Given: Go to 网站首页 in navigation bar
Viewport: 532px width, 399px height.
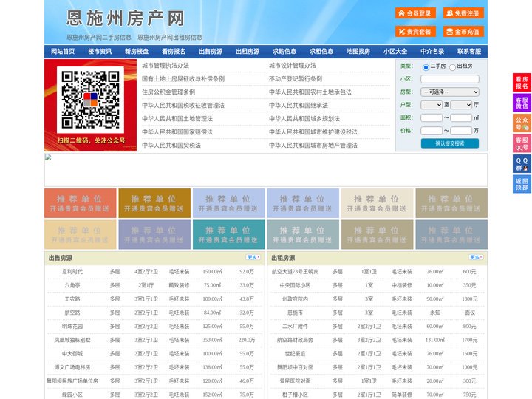Looking at the screenshot, I should coord(63,52).
